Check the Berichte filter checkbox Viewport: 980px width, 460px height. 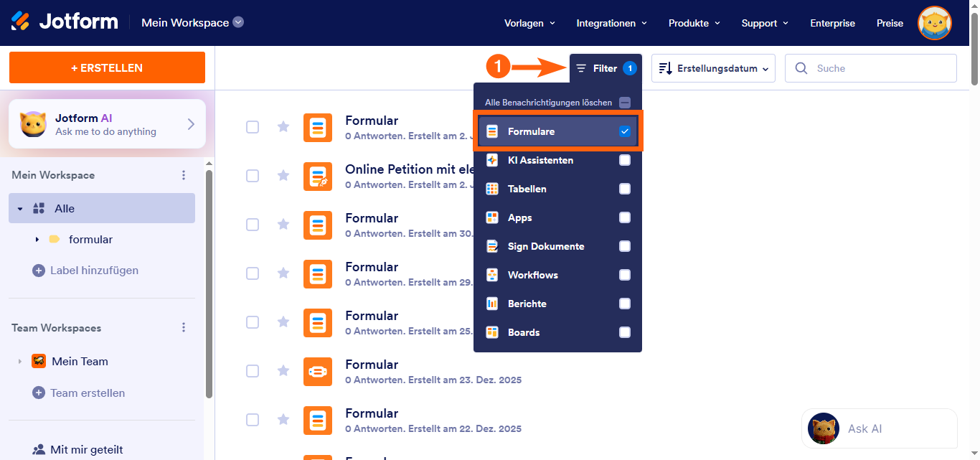click(x=625, y=304)
